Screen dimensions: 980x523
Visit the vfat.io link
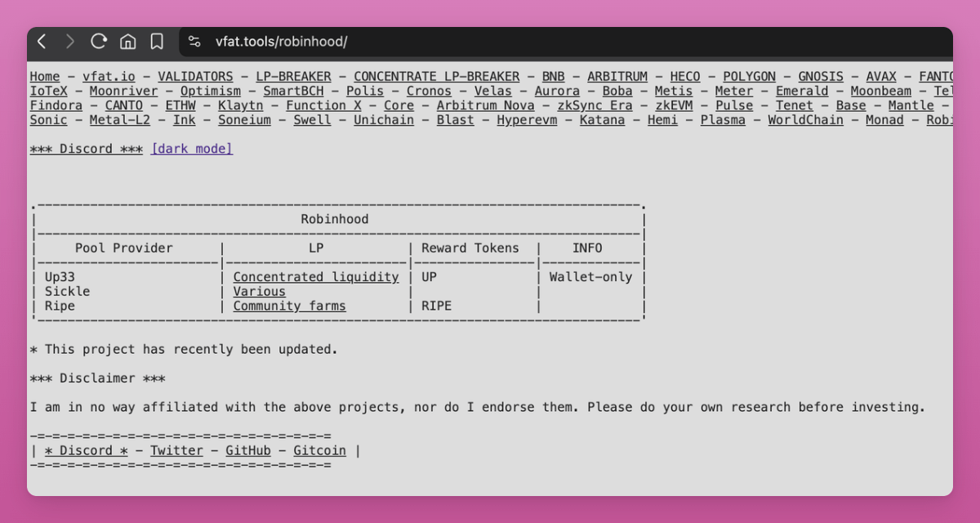pos(109,77)
